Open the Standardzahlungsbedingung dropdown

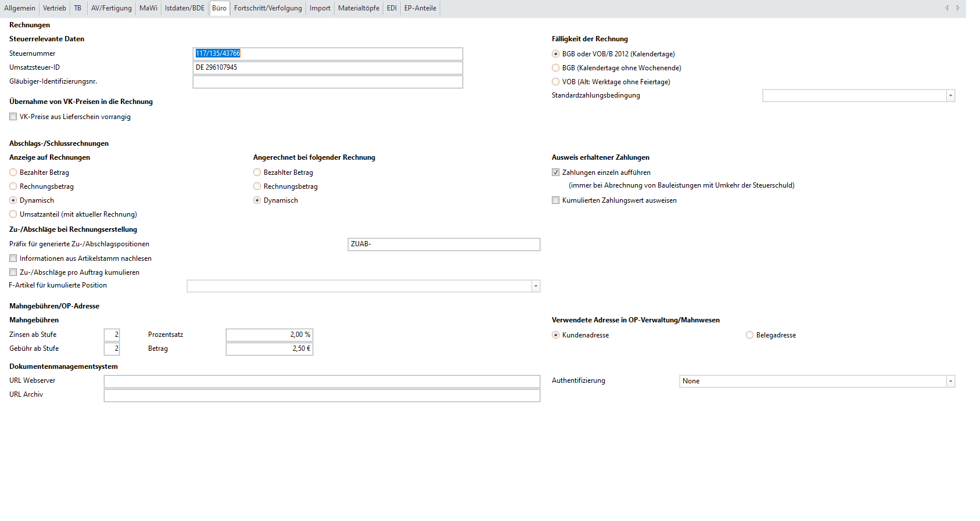950,96
